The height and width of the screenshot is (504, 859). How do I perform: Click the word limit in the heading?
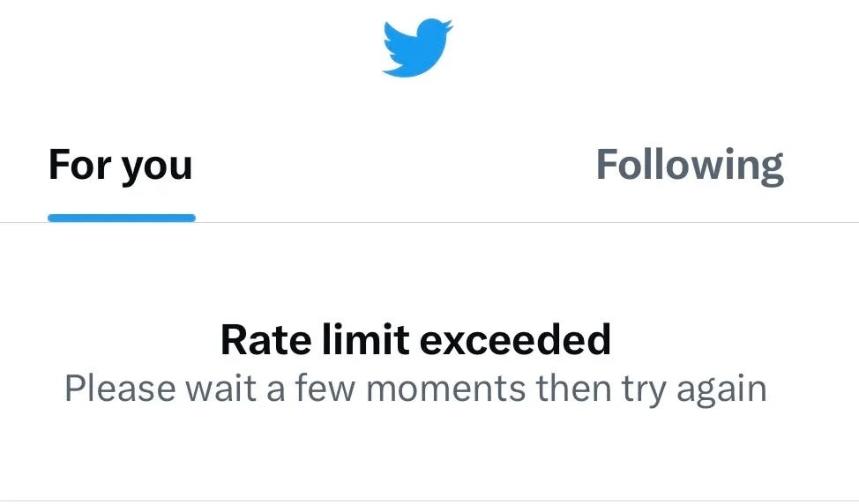pyautogui.click(x=365, y=340)
